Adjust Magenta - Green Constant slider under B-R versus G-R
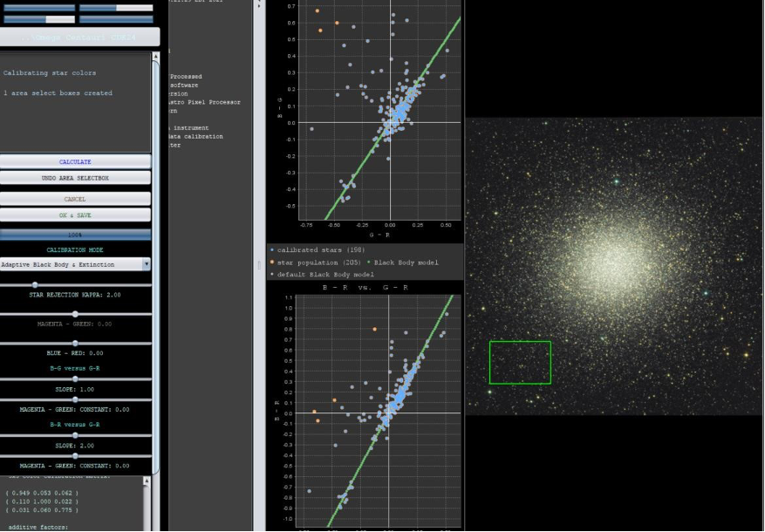 (75, 456)
